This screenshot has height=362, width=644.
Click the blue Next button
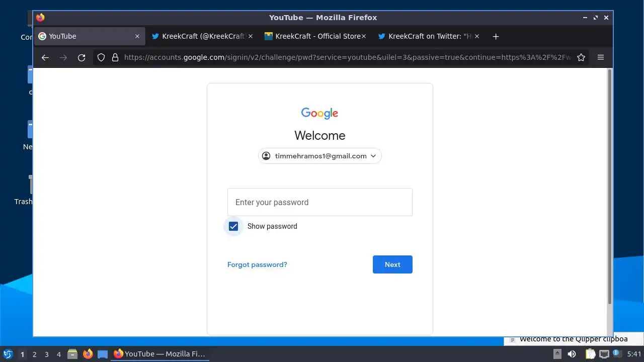[x=392, y=264]
